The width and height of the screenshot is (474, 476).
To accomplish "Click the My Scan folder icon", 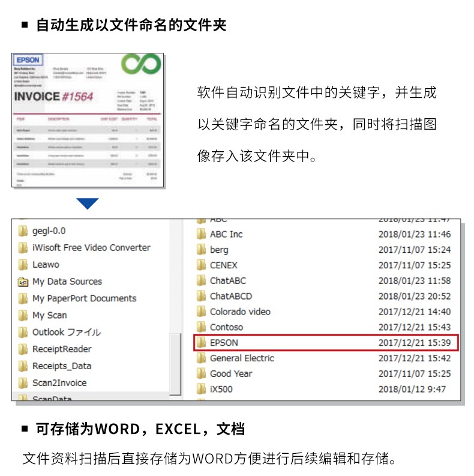I will click(x=23, y=315).
